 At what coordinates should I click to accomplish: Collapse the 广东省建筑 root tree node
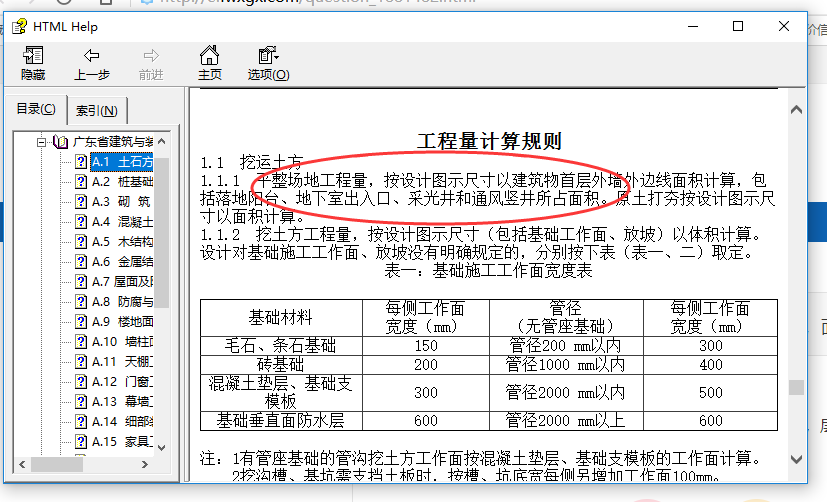[41, 142]
